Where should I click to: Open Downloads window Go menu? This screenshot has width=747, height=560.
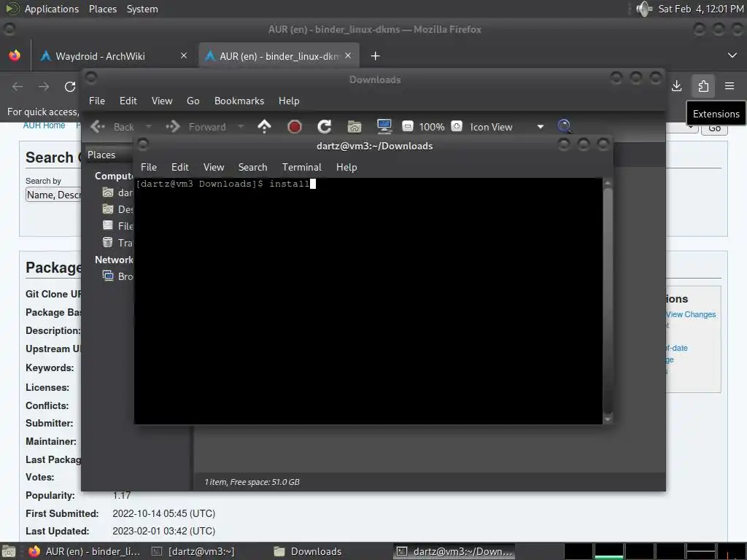point(193,101)
